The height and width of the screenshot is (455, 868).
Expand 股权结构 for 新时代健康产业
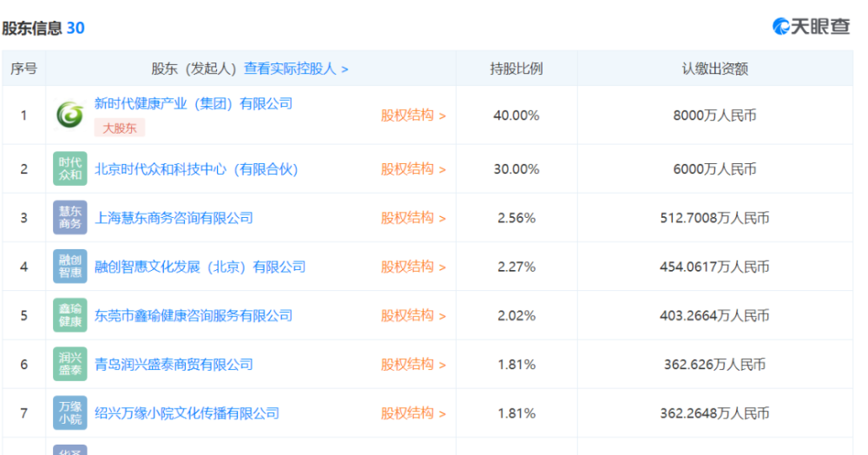coord(413,115)
